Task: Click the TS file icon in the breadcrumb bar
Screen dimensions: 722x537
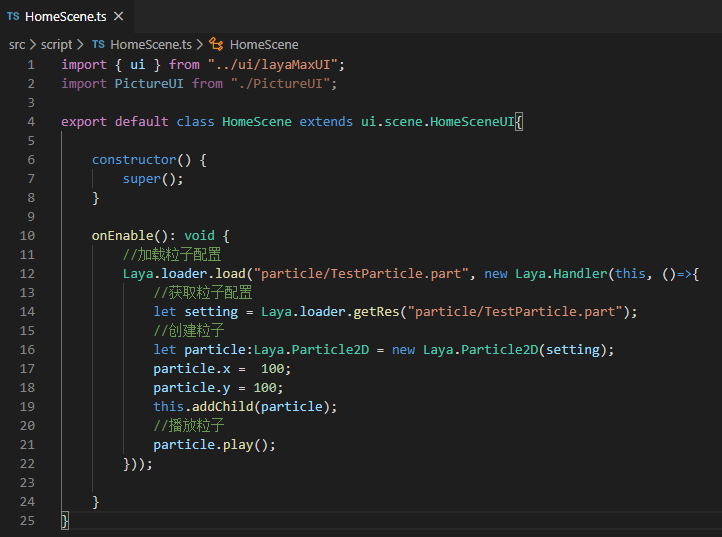Action: [x=98, y=44]
